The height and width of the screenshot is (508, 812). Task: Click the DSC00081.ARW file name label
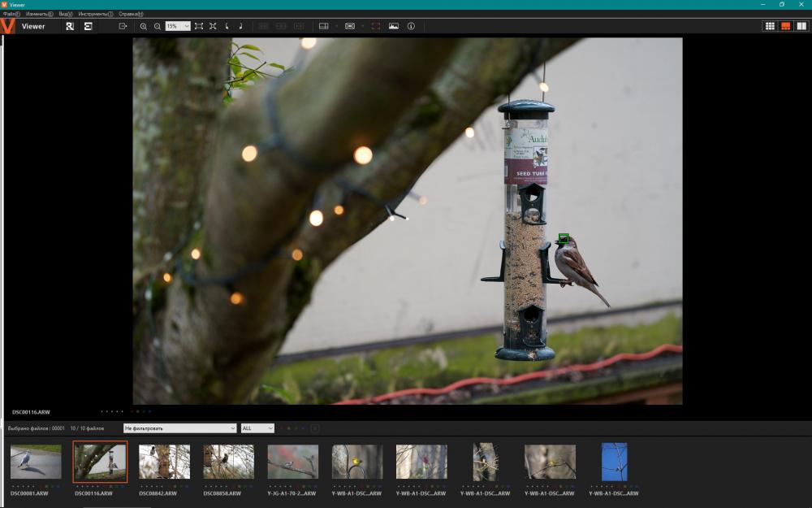point(29,493)
